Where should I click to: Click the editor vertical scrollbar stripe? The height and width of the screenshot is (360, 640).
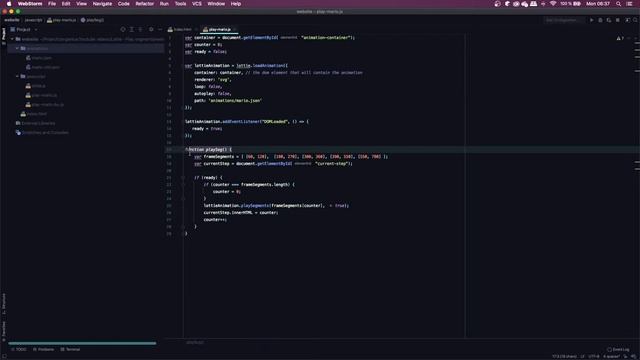pos(637,186)
